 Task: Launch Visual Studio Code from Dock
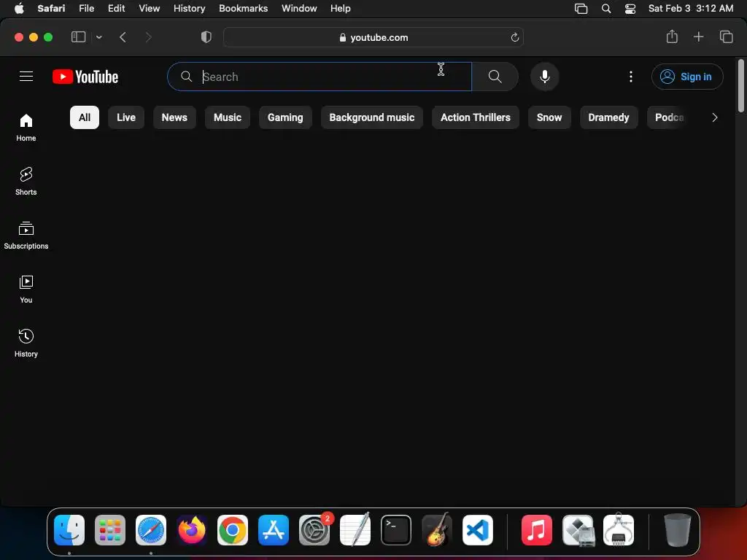(x=477, y=530)
